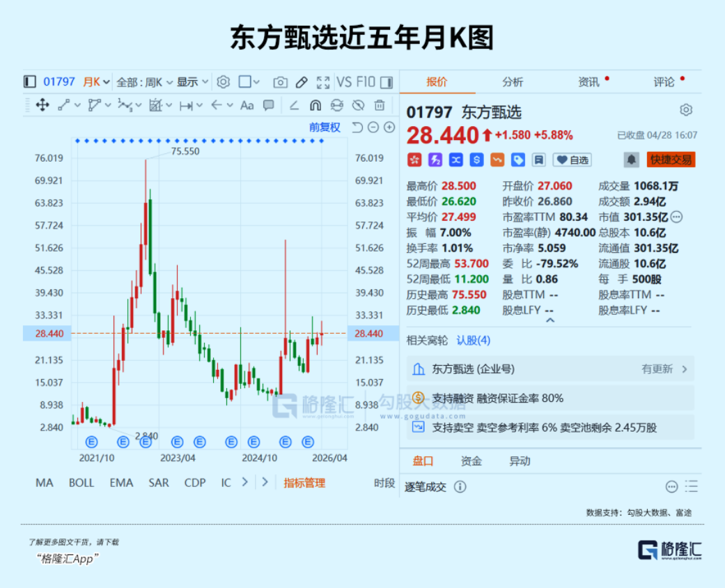
Task: Toggle the 自选 watchlist heart button
Action: pyautogui.click(x=572, y=160)
